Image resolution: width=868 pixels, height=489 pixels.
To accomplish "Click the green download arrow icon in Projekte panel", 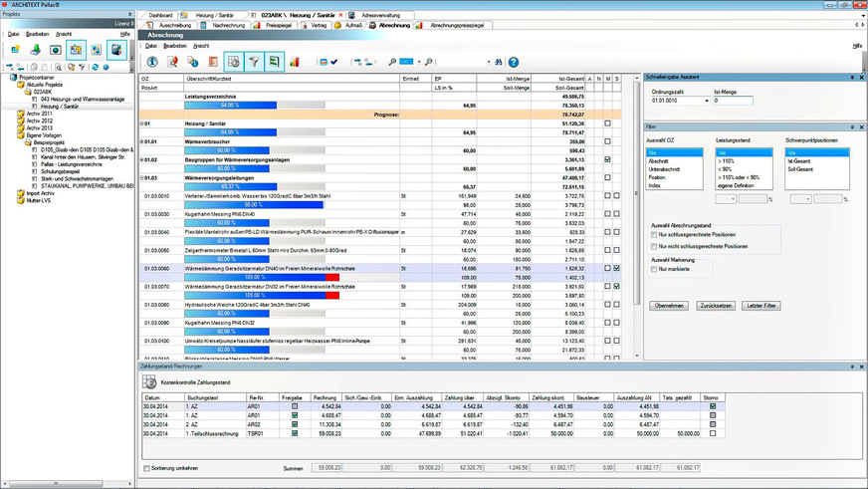I will (x=37, y=50).
